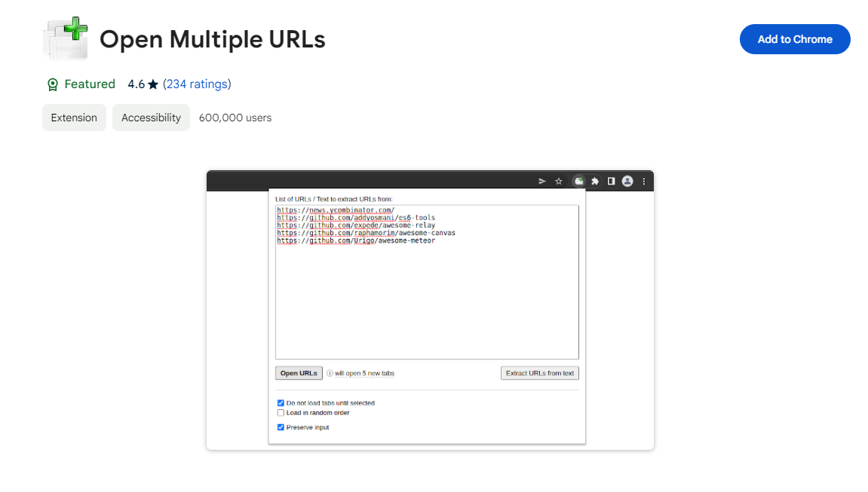Viewport: 868px width, 492px height.
Task: Click 'Extract URLs from text' button
Action: (x=540, y=373)
